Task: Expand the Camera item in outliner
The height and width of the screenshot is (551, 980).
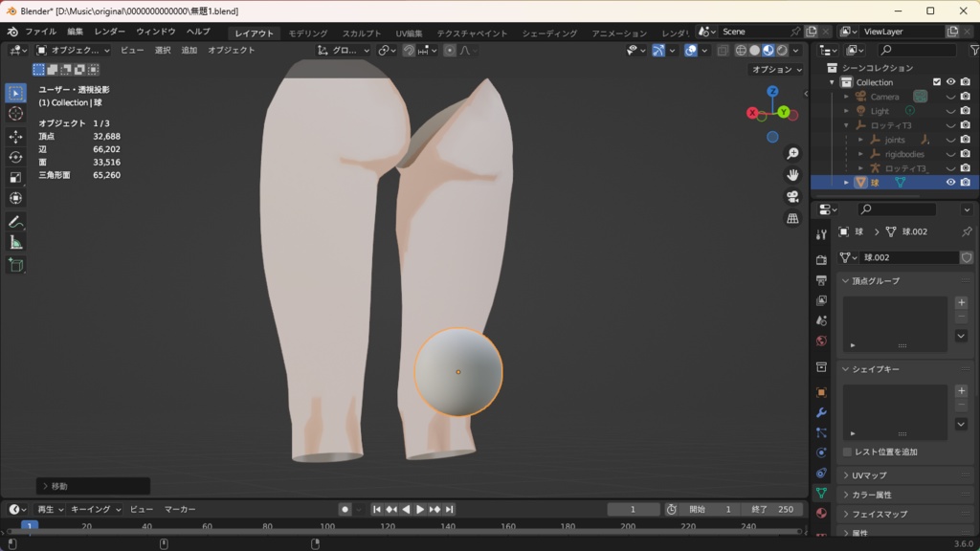Action: (847, 97)
